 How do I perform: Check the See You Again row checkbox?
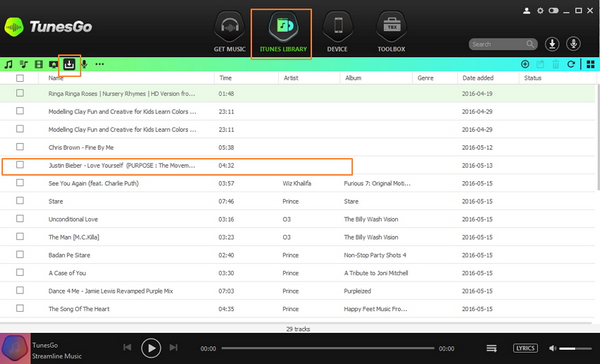[20, 183]
